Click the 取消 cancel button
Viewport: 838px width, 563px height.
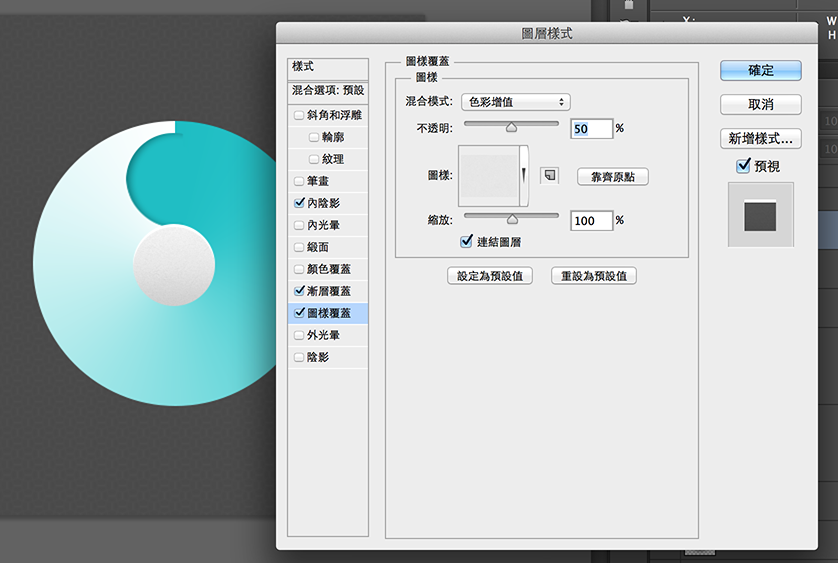[x=760, y=104]
